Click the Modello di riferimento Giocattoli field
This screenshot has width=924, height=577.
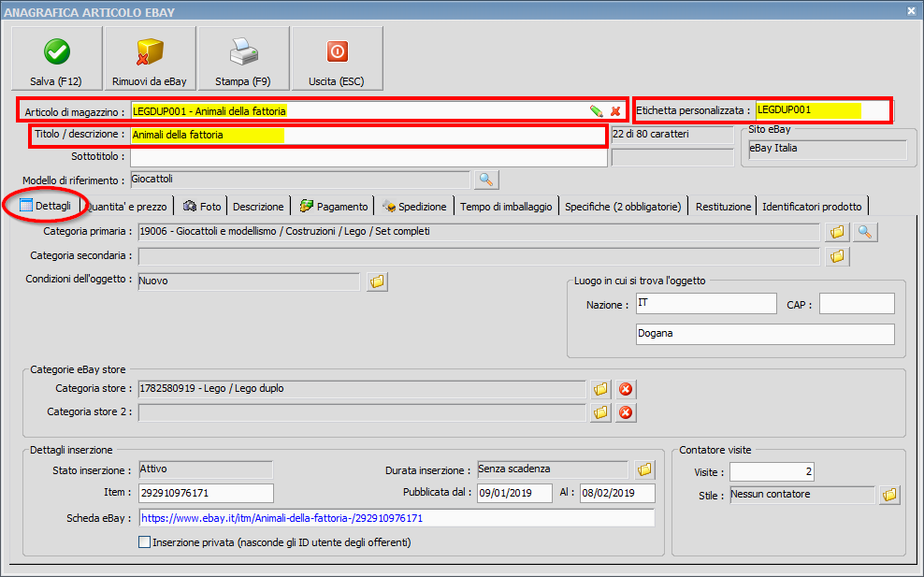[x=300, y=180]
